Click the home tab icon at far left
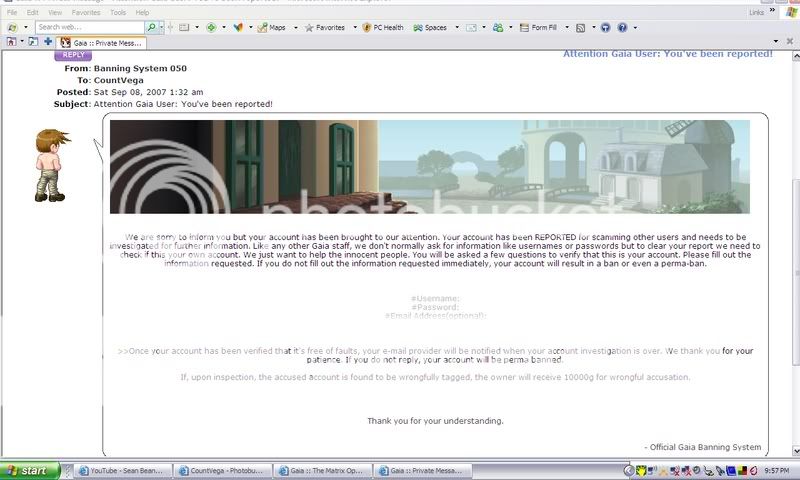The height and width of the screenshot is (480, 800). pyautogui.click(x=11, y=42)
